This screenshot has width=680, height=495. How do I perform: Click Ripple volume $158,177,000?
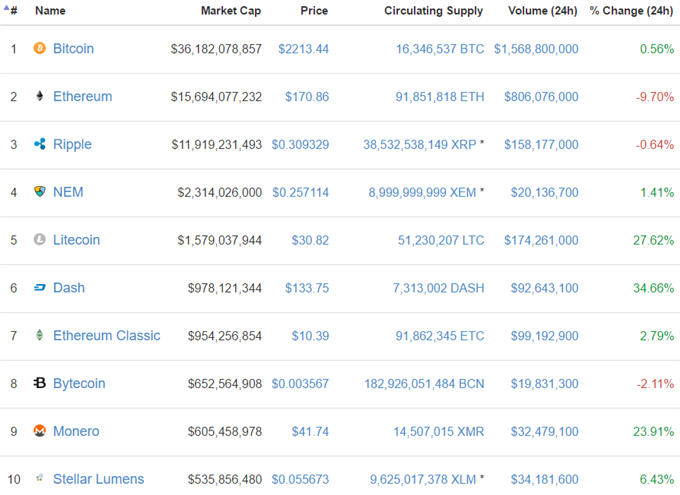(541, 144)
